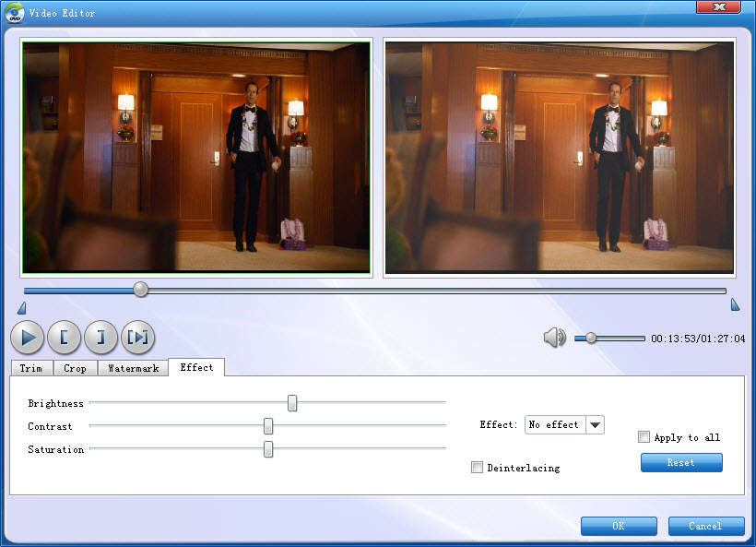Click the original video preview pane
Viewport: 756px width, 547px height.
pyautogui.click(x=196, y=157)
